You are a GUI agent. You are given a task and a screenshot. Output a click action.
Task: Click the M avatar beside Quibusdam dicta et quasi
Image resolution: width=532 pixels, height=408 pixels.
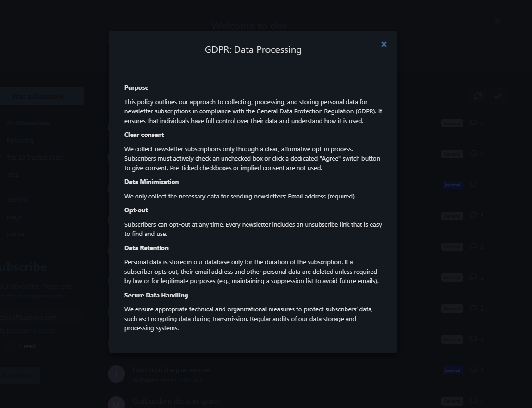pyautogui.click(x=116, y=404)
